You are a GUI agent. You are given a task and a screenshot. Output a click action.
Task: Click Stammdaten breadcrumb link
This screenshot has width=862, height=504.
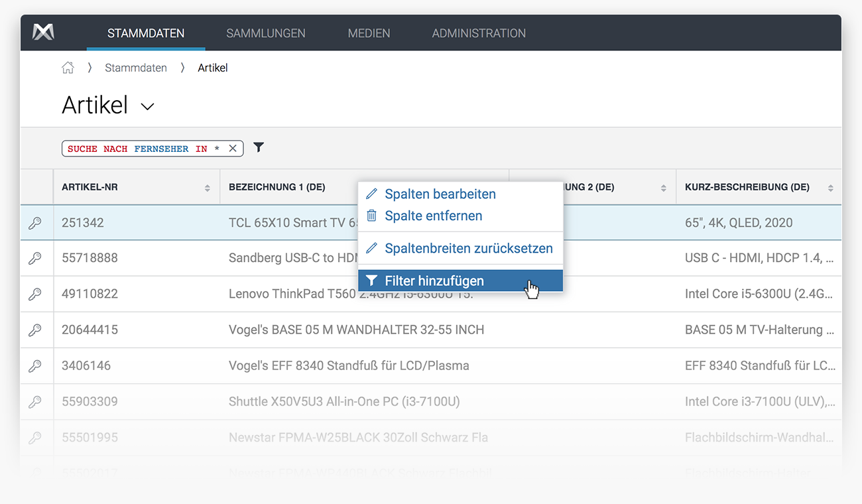tap(136, 68)
